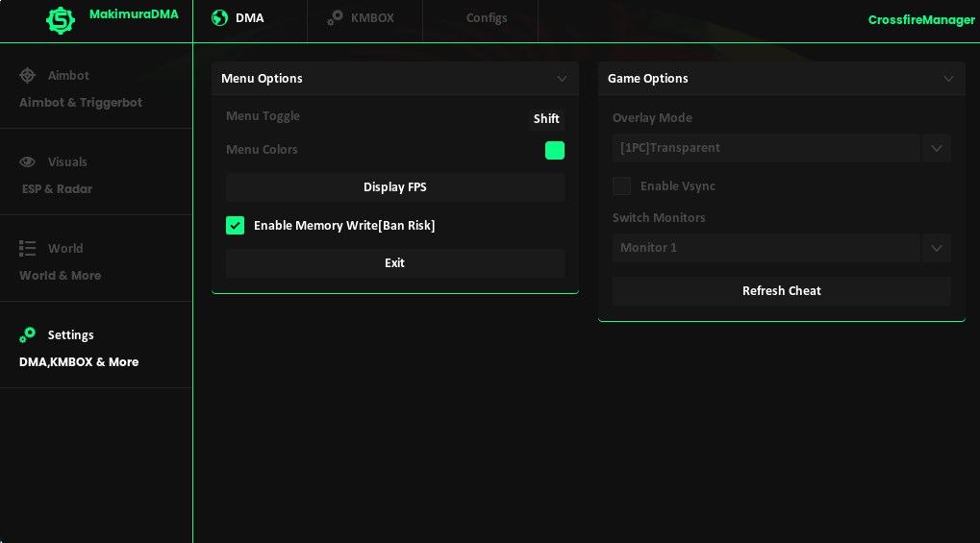Disable the Enable Memory Write checkbox

(x=236, y=226)
